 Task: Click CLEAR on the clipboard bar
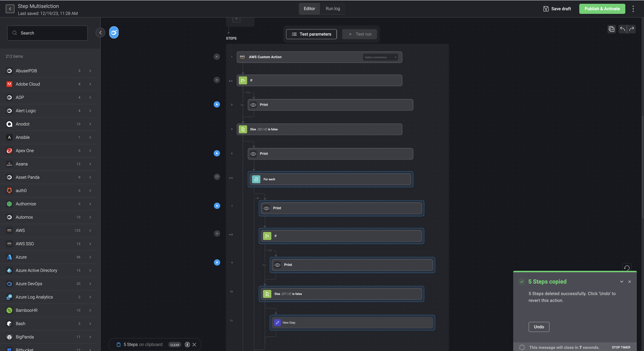tap(175, 345)
